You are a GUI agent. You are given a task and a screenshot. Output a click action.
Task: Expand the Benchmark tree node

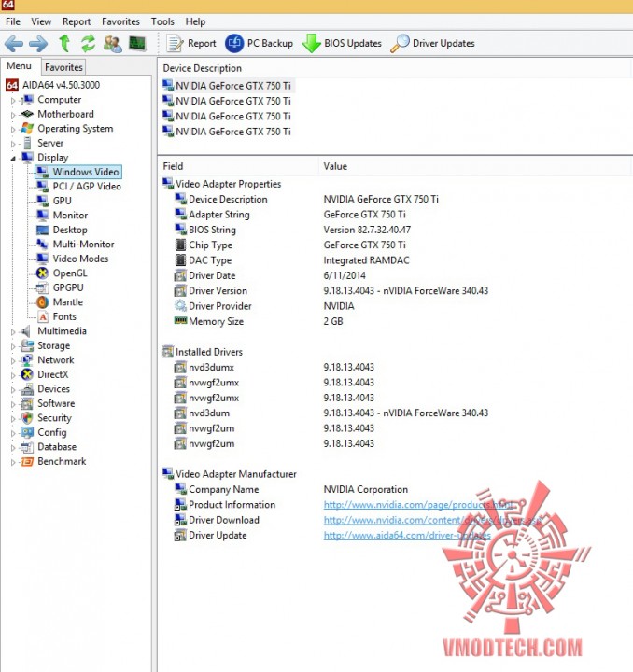pos(13,462)
